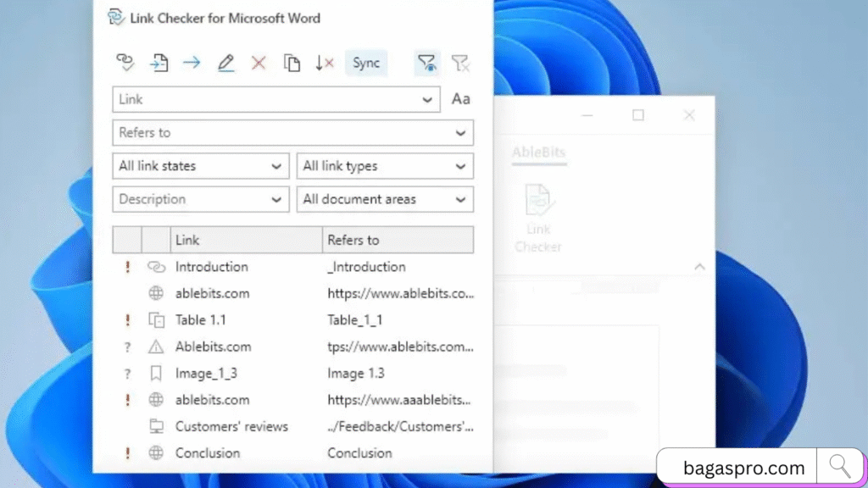868x488 pixels.
Task: Select the check links tool
Action: (x=125, y=63)
